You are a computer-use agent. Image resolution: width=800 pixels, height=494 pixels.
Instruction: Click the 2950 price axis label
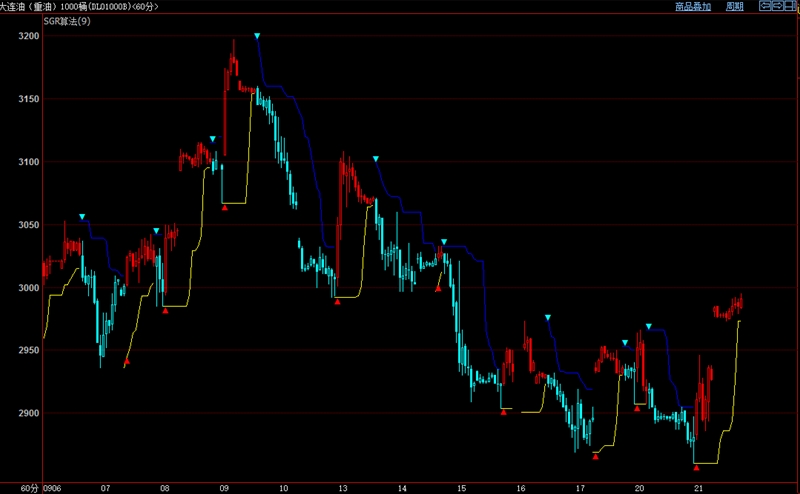coord(29,350)
